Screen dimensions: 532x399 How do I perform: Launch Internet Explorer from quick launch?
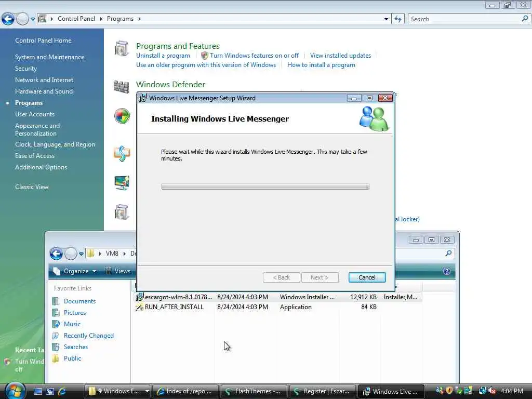pos(62,391)
